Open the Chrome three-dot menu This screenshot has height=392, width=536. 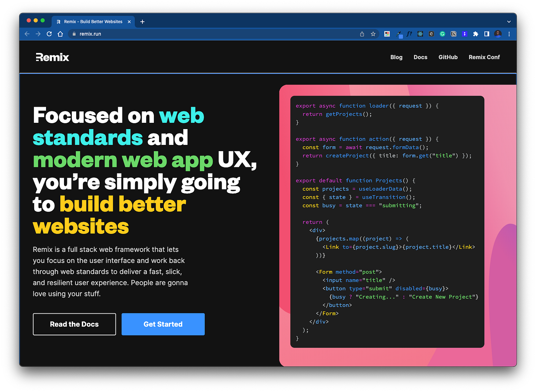[x=509, y=34]
